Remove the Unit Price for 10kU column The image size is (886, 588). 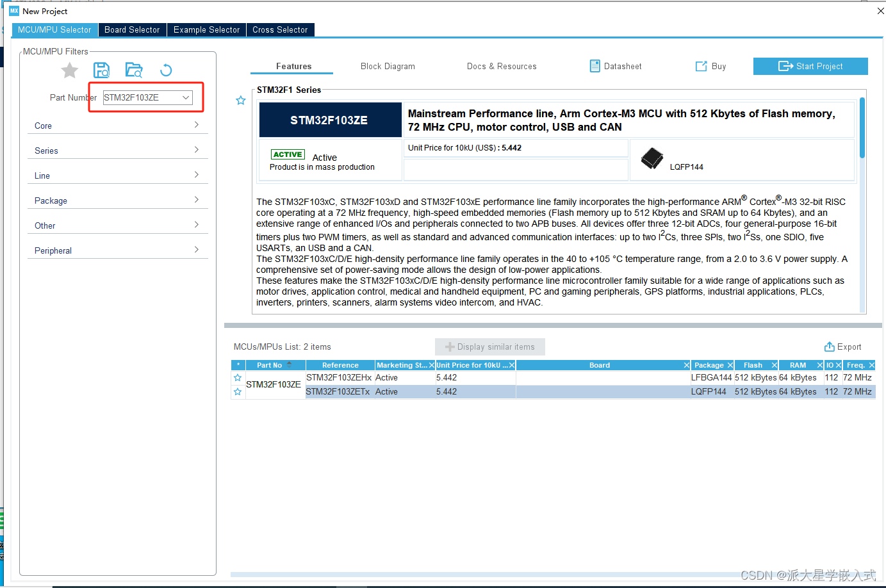(512, 365)
